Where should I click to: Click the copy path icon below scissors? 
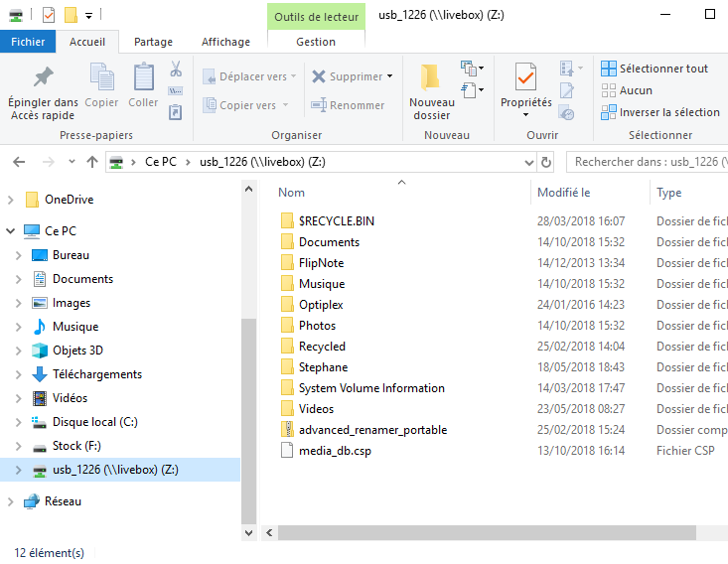click(176, 91)
